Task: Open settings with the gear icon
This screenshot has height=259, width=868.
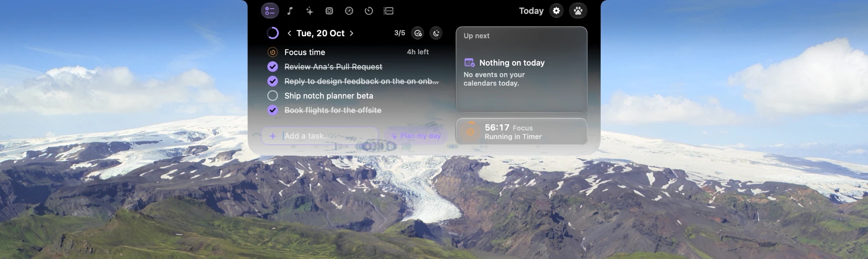Action: pyautogui.click(x=556, y=11)
